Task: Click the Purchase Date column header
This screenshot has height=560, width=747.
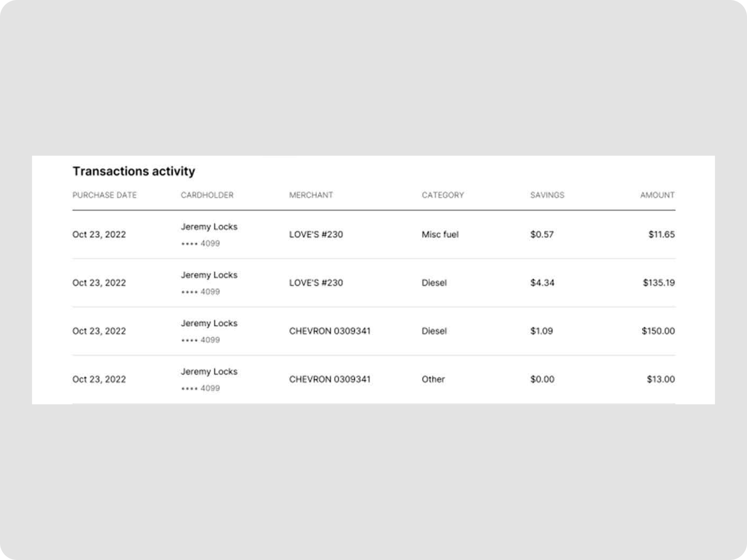Action: [x=104, y=195]
